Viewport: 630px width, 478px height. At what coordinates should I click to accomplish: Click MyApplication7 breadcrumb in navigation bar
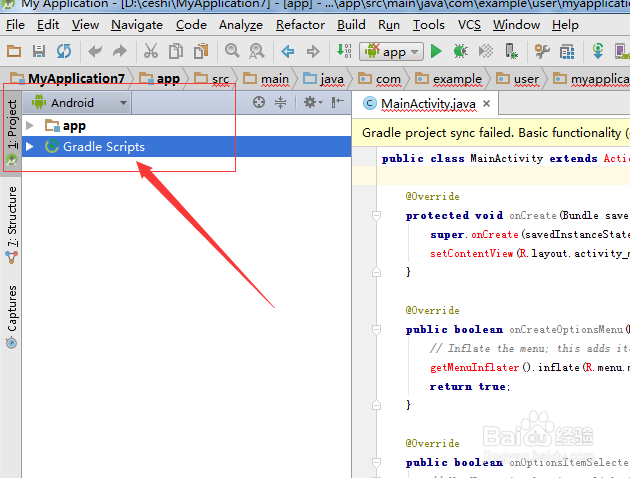[x=68, y=78]
